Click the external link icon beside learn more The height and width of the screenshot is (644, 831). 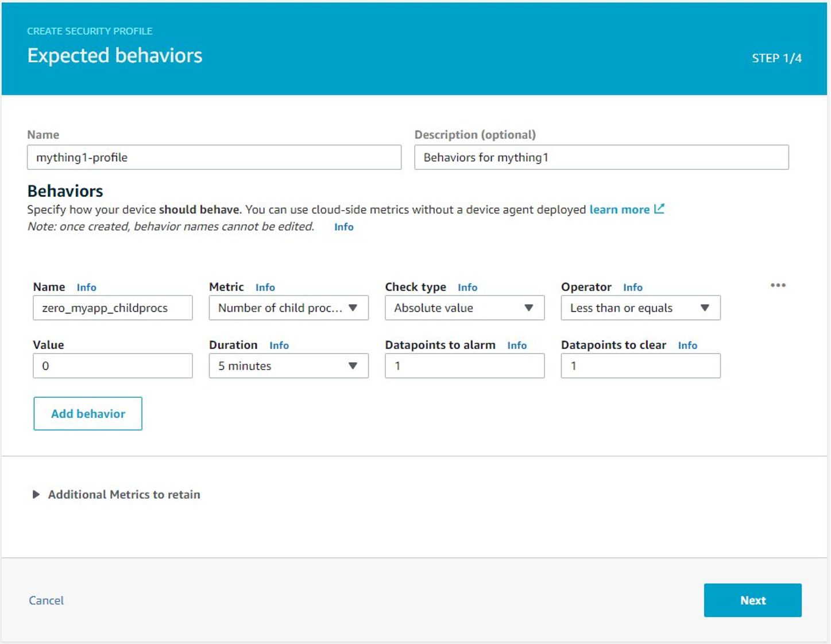[x=659, y=209]
